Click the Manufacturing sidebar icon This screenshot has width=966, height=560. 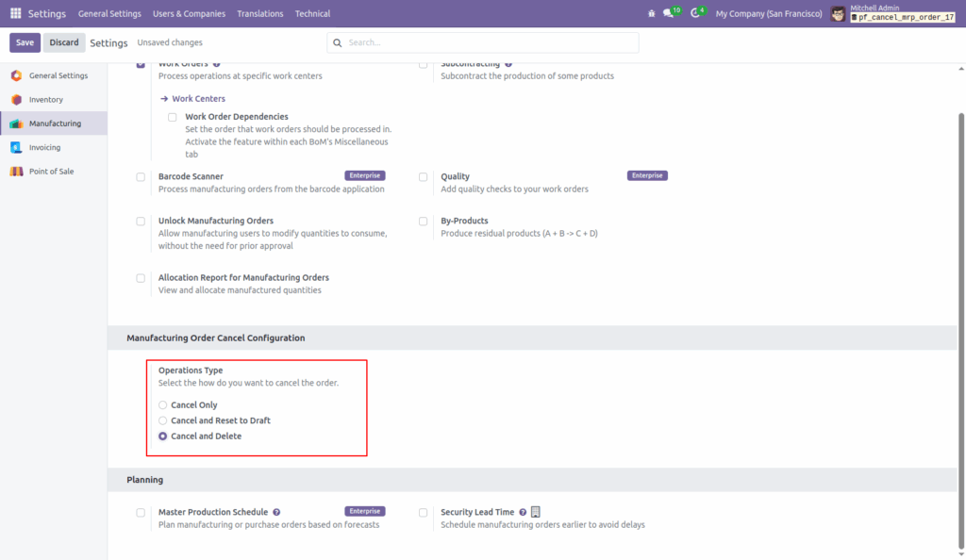18,123
